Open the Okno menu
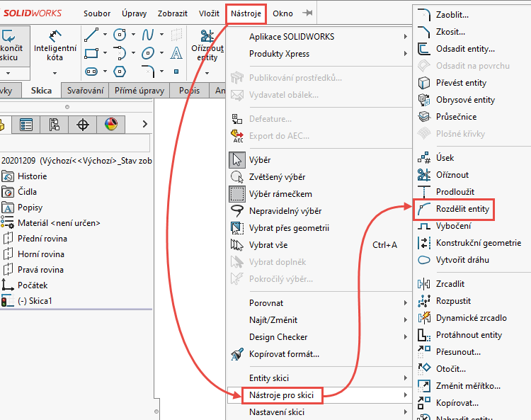This screenshot has width=531, height=420. click(282, 13)
